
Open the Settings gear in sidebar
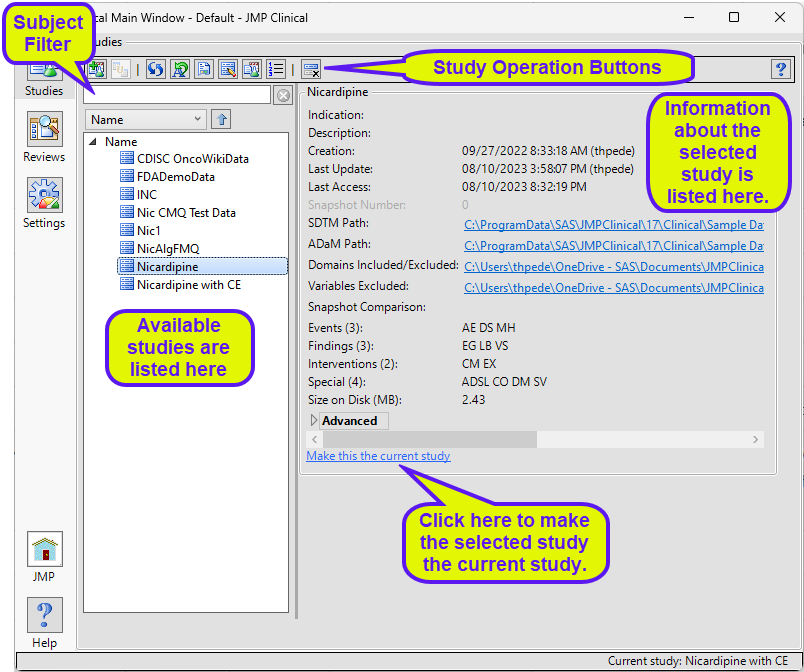click(x=44, y=203)
